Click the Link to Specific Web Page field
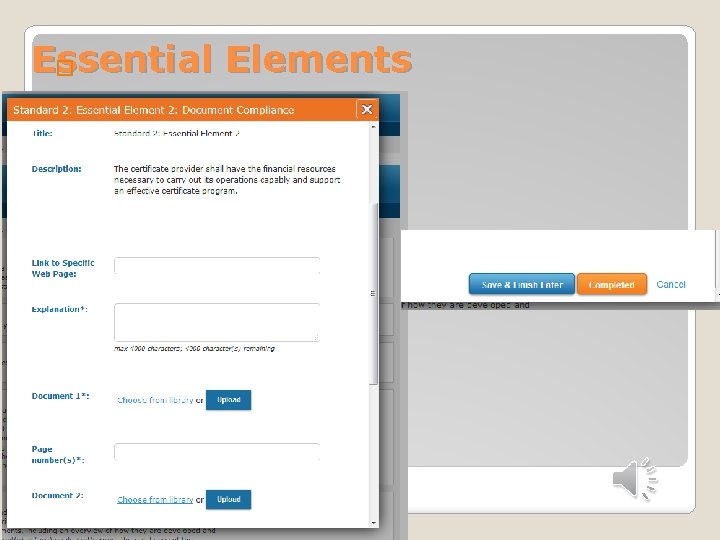Image resolution: width=720 pixels, height=540 pixels. tap(217, 265)
